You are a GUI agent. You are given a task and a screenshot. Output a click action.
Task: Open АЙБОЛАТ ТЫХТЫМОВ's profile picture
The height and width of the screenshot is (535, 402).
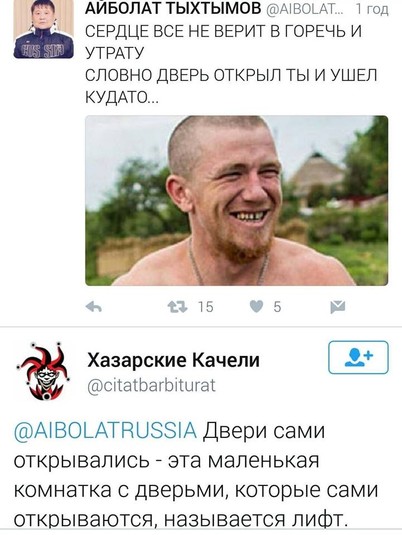[44, 29]
